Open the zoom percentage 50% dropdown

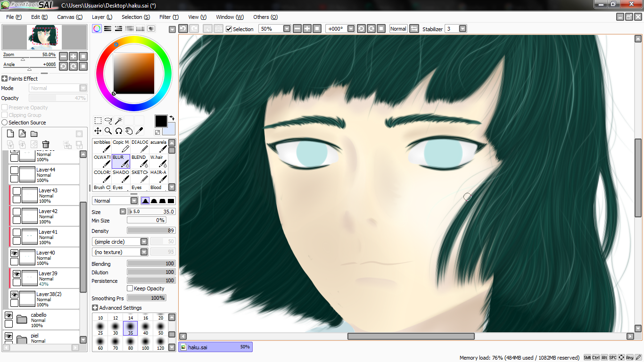(287, 29)
